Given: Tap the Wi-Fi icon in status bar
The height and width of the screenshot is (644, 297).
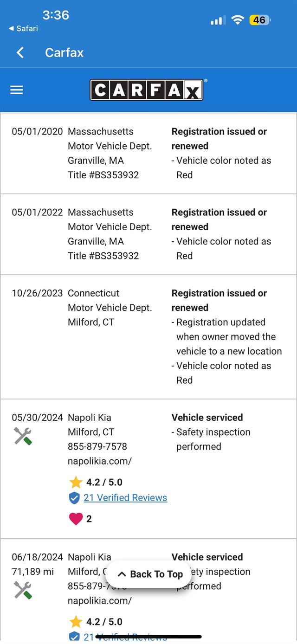Looking at the screenshot, I should tap(238, 20).
